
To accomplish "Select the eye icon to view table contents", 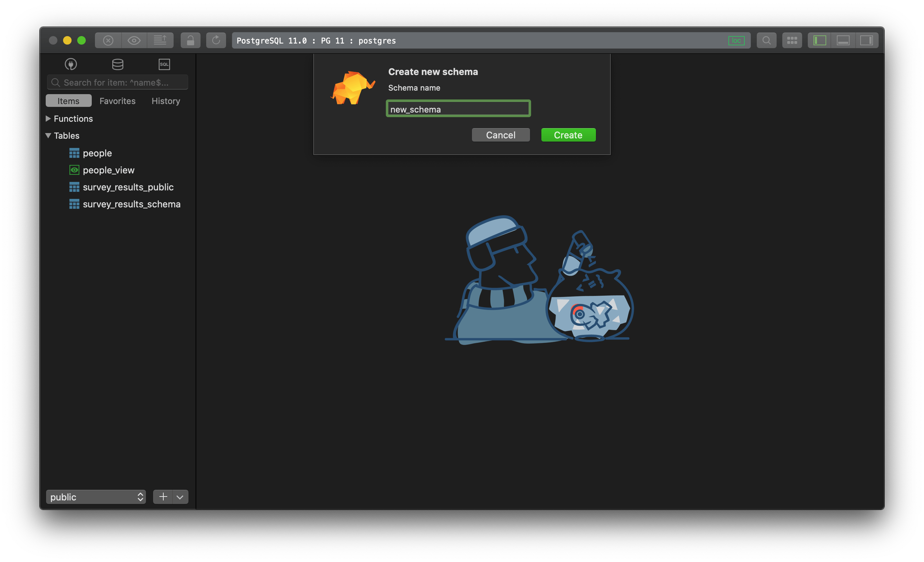I will point(134,40).
